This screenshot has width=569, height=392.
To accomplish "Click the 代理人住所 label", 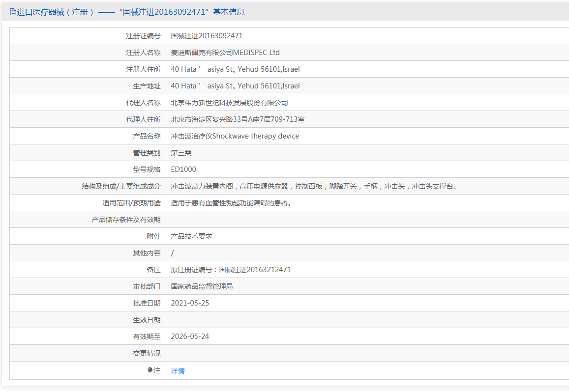I will 143,119.
